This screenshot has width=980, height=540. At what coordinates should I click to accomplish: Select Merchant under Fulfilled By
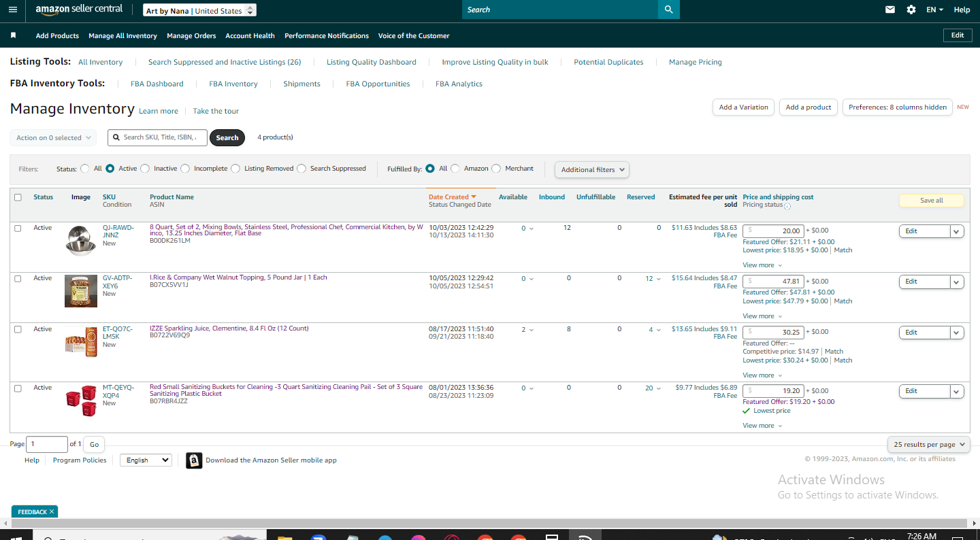tap(496, 169)
